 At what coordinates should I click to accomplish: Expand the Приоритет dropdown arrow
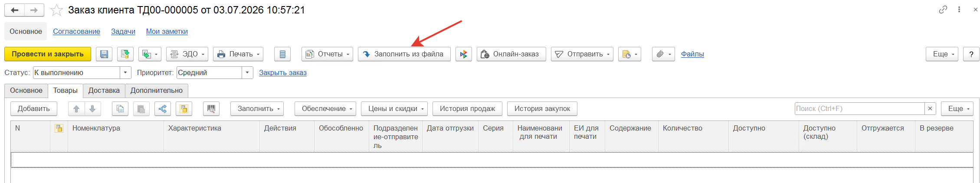tap(247, 72)
